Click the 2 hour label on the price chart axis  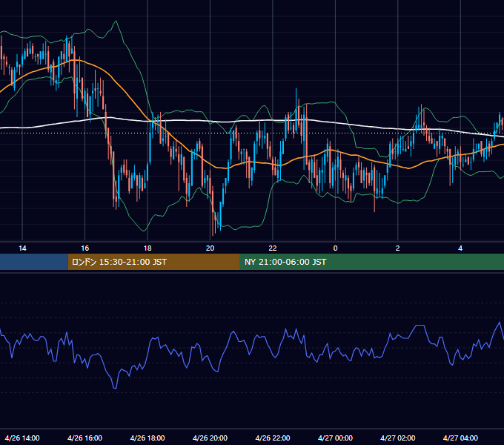click(397, 248)
